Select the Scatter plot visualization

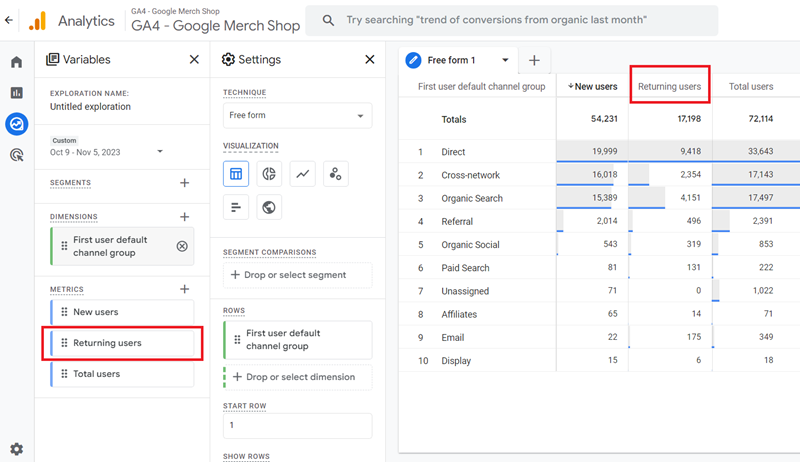[336, 174]
